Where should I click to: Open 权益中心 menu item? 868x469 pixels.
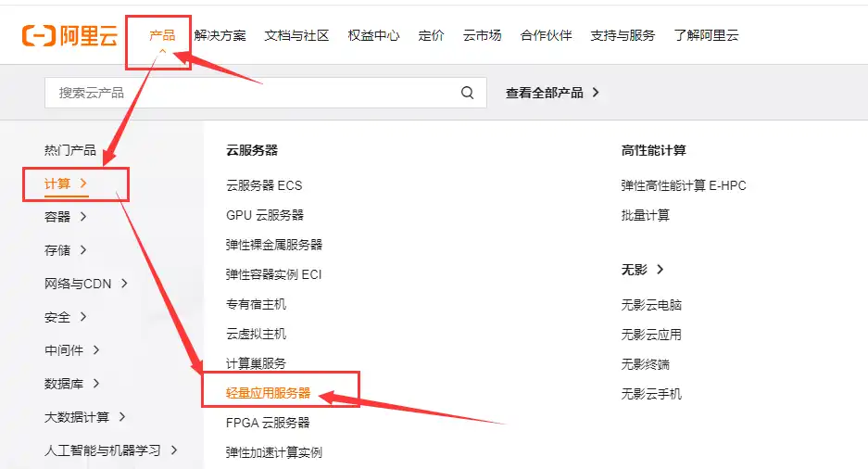point(373,35)
